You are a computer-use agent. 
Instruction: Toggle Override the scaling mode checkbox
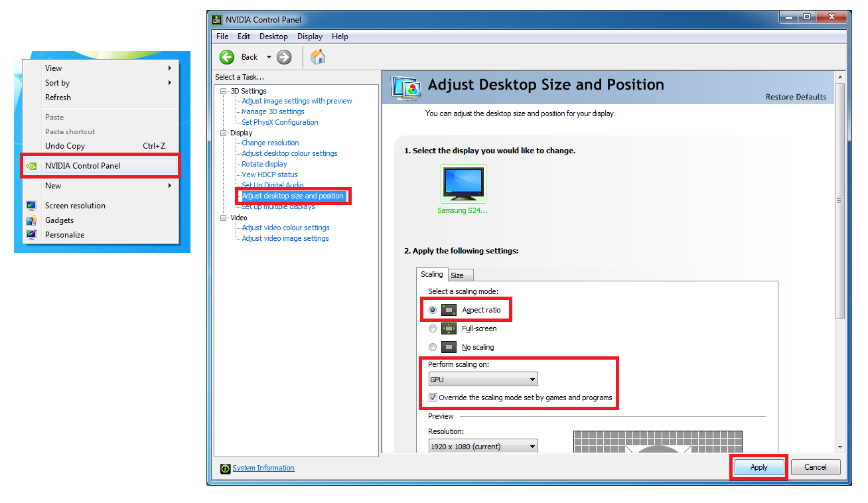tap(433, 397)
